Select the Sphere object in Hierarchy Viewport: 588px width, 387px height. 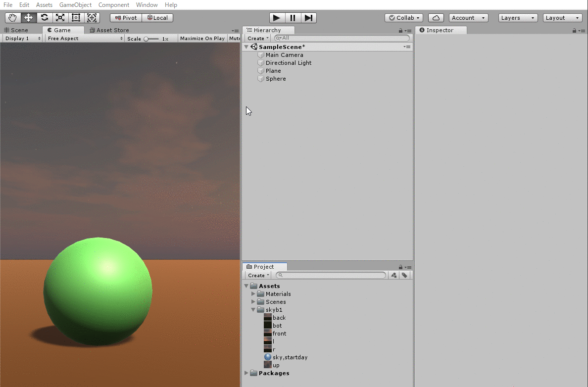(275, 79)
